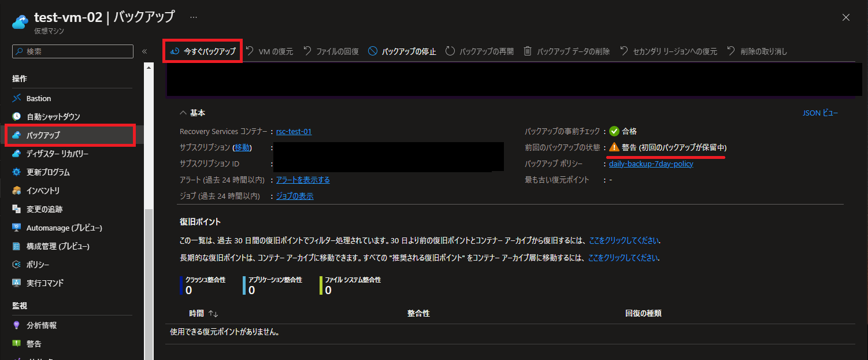This screenshot has width=868, height=360.
Task: Click the ポリシー icon in sidebar
Action: point(17,265)
